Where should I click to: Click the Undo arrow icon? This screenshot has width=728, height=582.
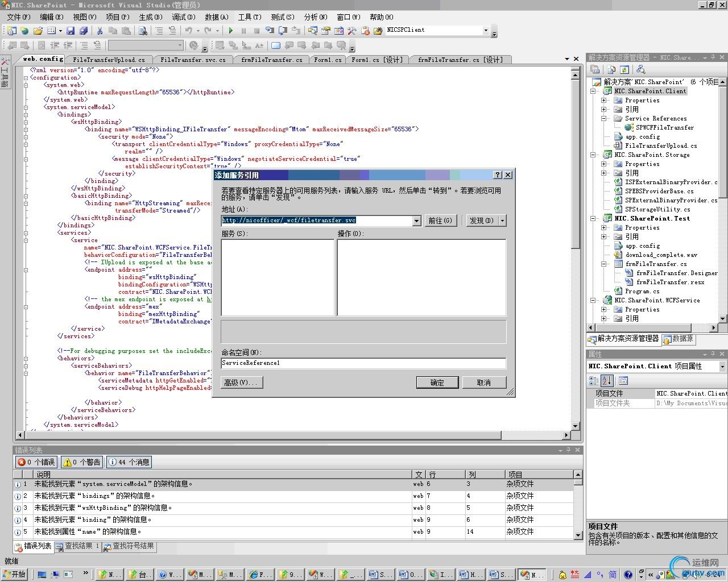pyautogui.click(x=188, y=30)
